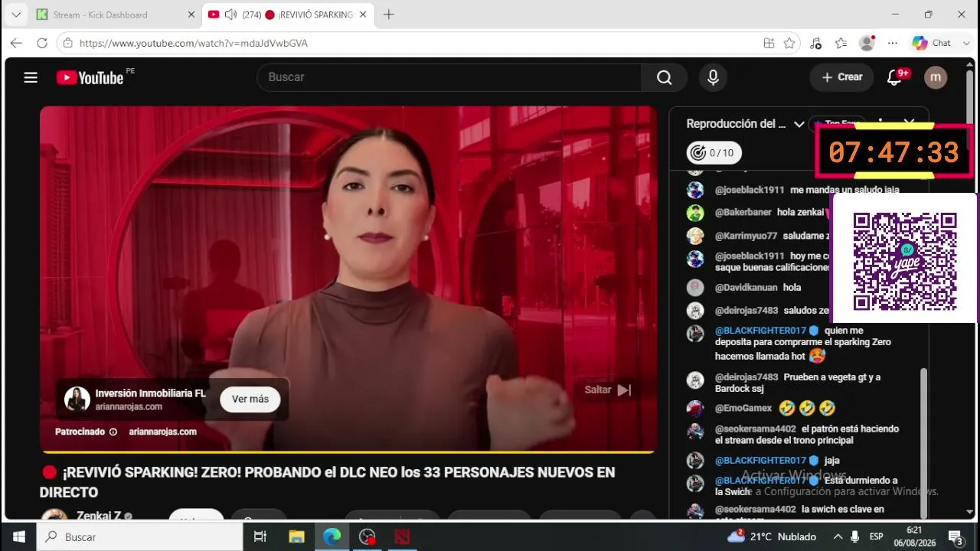Reload the page with the refresh icon
Screen dimensions: 980x551
pyautogui.click(x=42, y=43)
